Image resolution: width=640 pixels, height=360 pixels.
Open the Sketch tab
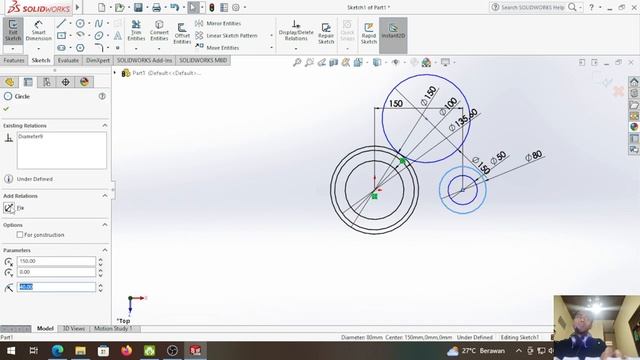point(41,60)
